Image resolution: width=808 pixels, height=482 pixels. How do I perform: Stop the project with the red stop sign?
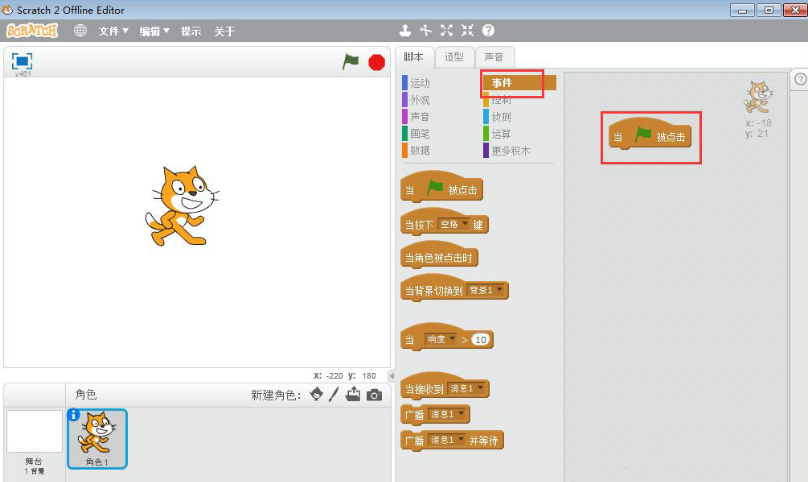(377, 62)
